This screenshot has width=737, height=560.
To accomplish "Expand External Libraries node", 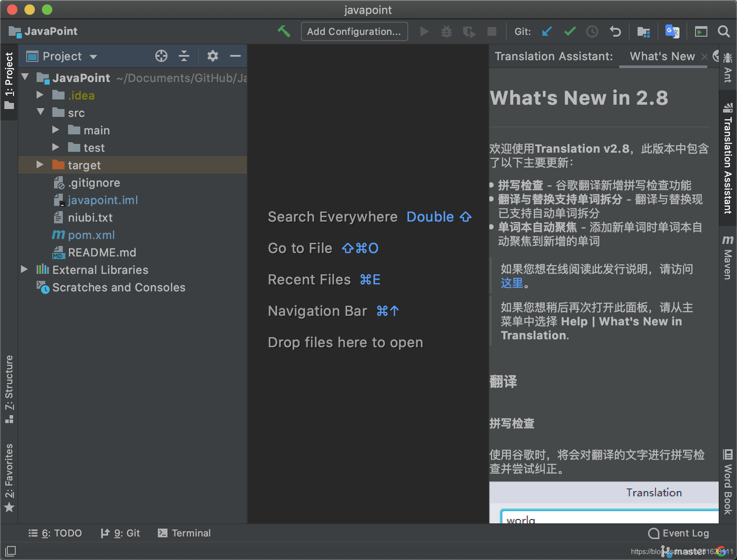I will click(x=24, y=269).
